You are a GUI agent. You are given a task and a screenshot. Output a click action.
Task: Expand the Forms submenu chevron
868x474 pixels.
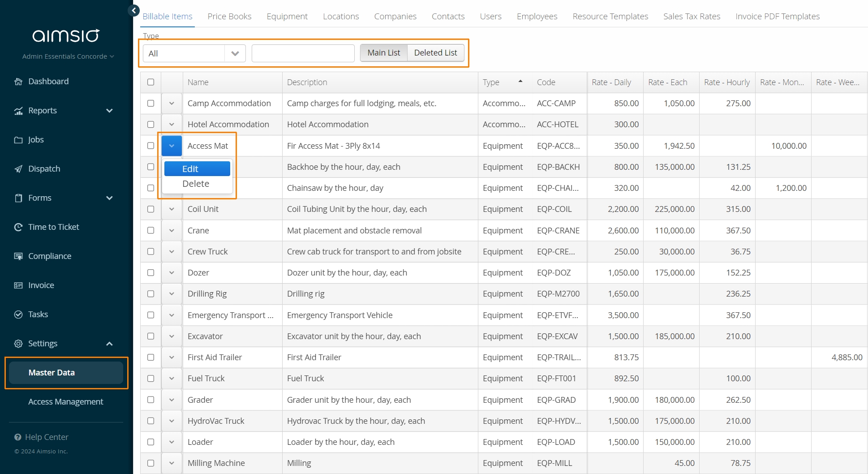pos(109,198)
